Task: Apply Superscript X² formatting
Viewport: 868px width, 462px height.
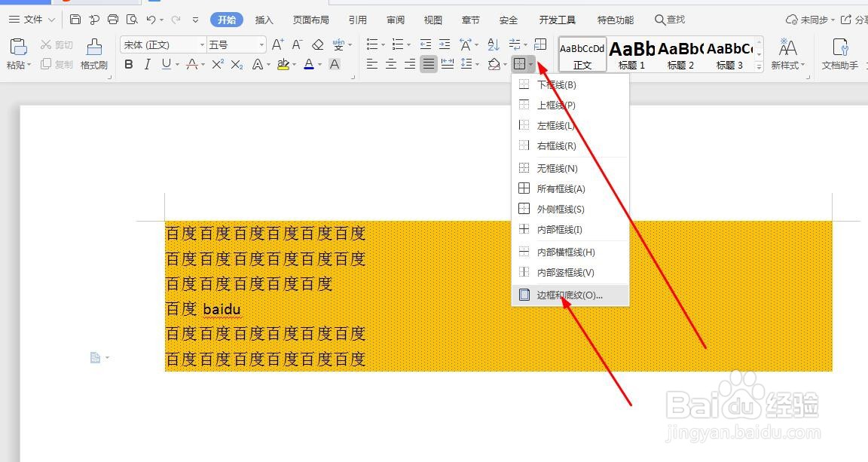Action: (x=218, y=64)
